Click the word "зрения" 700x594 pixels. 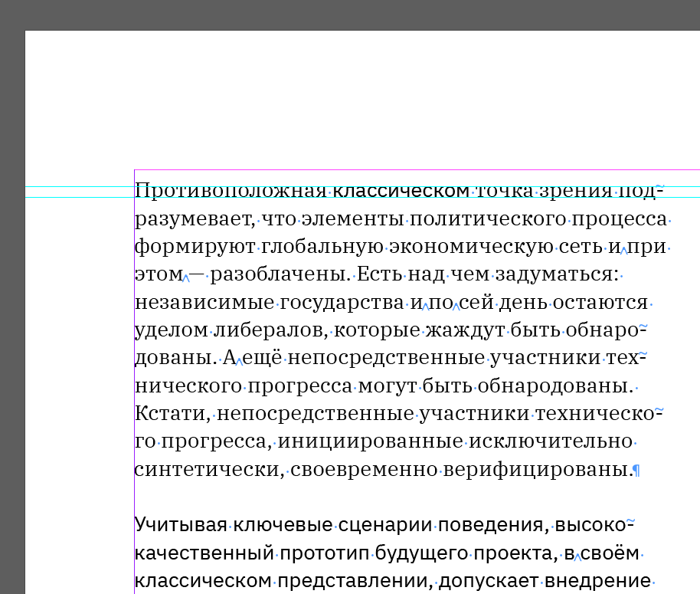click(576, 192)
